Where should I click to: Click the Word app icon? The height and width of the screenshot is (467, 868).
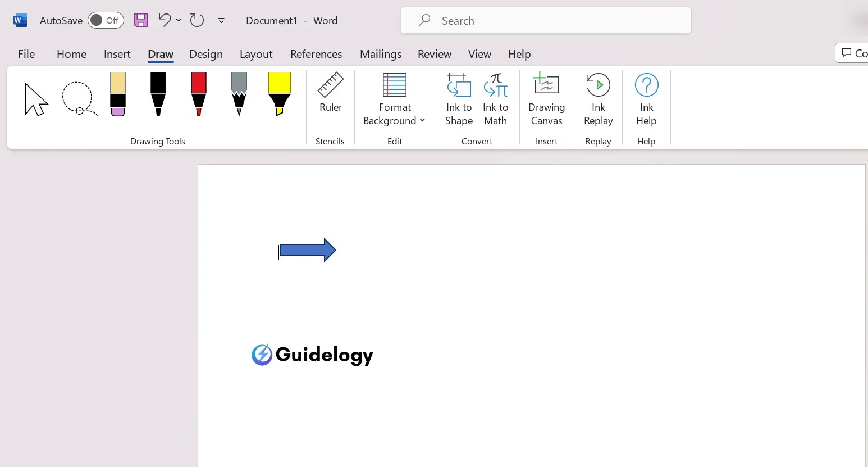pos(20,20)
